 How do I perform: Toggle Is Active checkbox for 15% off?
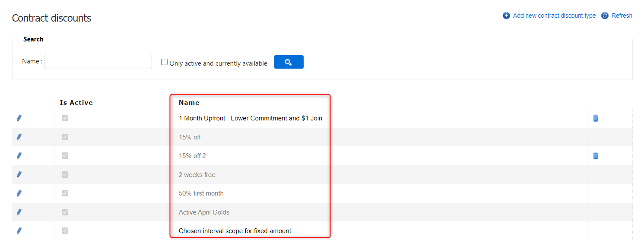(65, 137)
